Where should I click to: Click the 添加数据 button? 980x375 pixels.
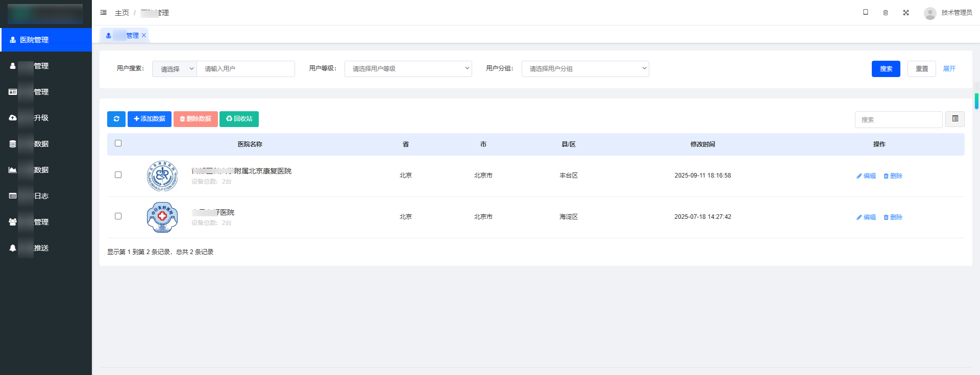[150, 119]
